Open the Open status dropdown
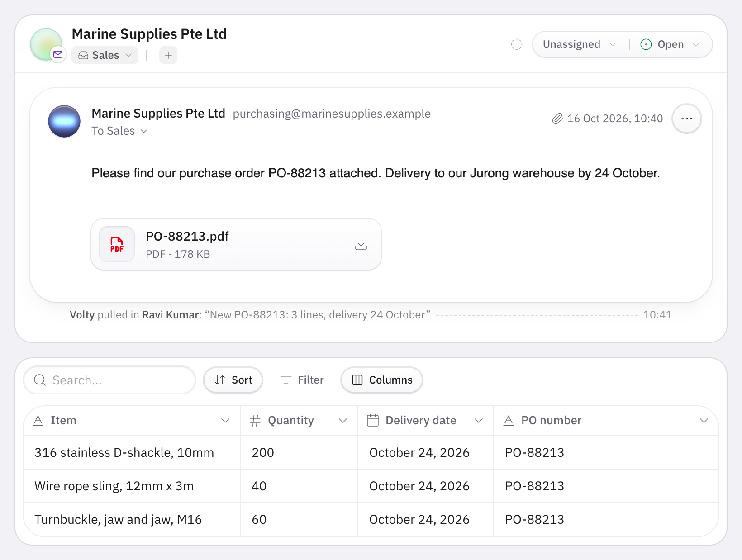The width and height of the screenshot is (742, 560). [x=670, y=44]
